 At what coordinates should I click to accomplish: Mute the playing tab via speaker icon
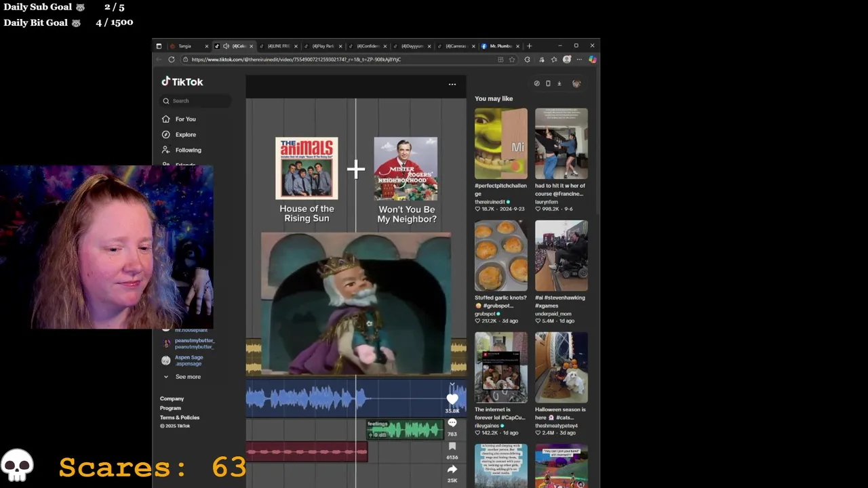(x=226, y=46)
